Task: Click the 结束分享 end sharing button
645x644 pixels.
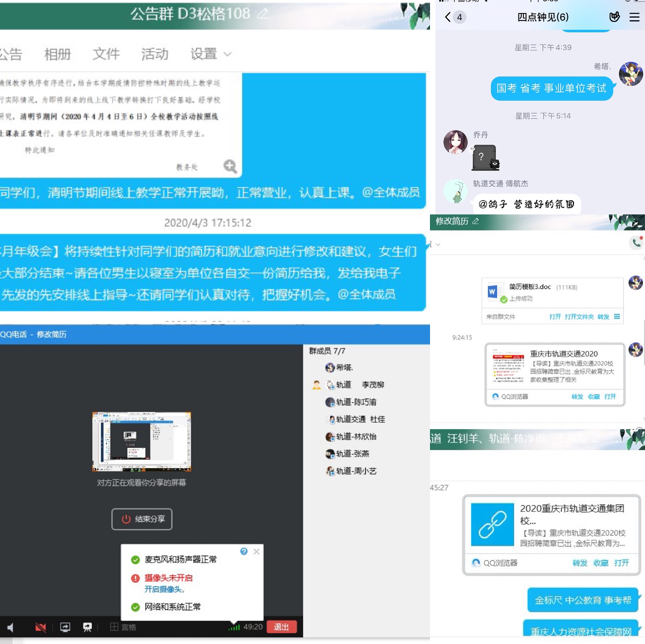Action: point(142,519)
